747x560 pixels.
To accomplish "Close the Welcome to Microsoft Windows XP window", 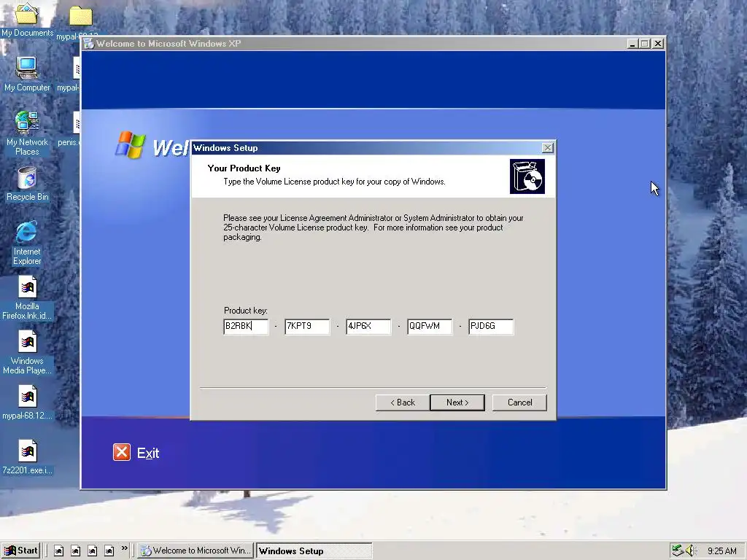I will [x=658, y=44].
